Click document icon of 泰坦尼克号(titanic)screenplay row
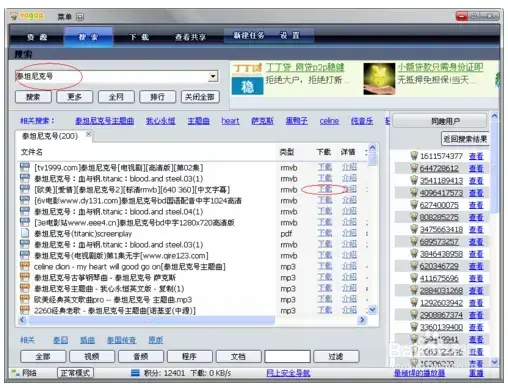Viewport: 508px width, 388px height. point(25,233)
